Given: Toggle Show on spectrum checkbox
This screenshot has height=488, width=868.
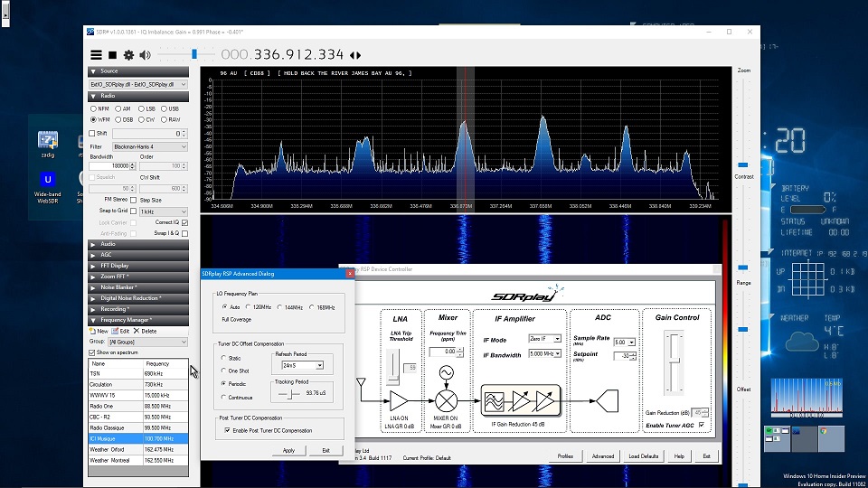Looking at the screenshot, I should coord(92,352).
